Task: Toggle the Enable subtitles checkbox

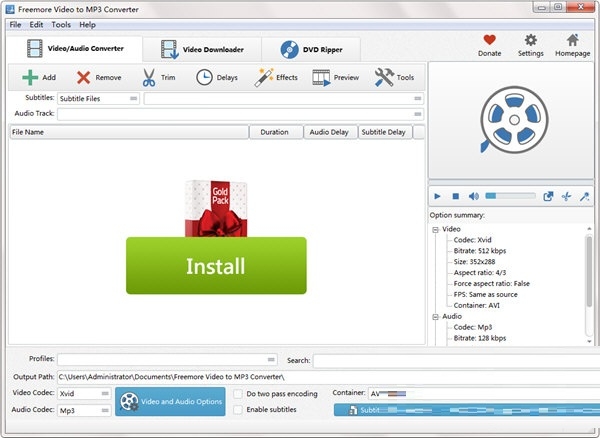Action: tap(237, 410)
